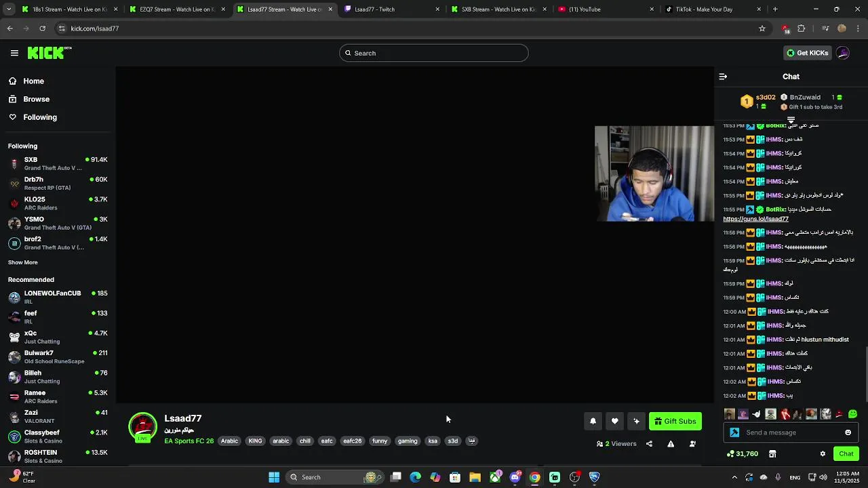Open the Kick hamburger menu
This screenshot has width=868, height=488.
14,53
